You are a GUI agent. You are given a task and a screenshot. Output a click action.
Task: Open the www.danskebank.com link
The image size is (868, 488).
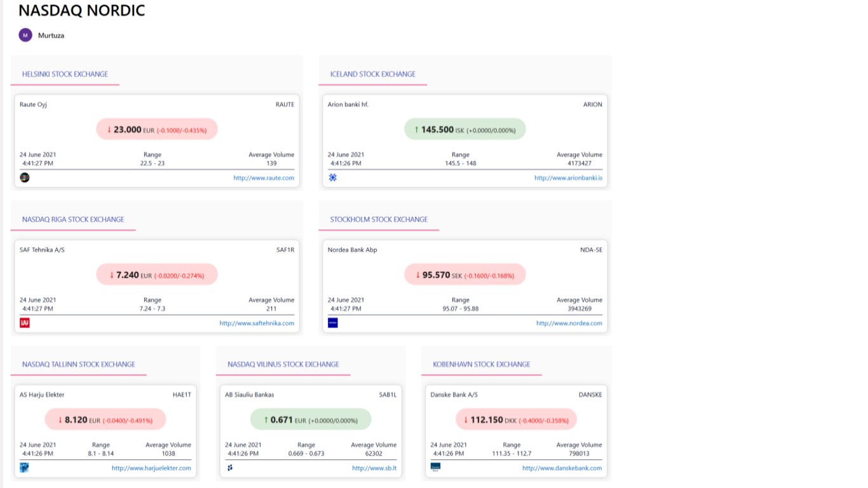pos(562,468)
